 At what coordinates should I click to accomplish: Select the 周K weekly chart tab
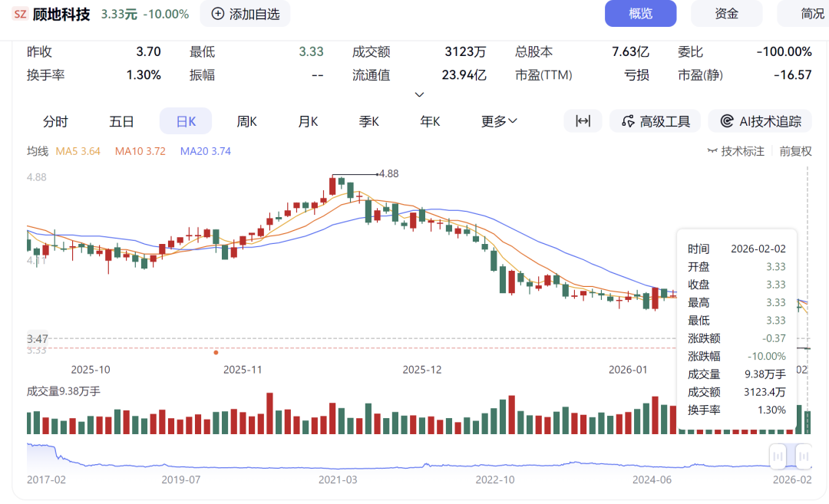pos(246,121)
